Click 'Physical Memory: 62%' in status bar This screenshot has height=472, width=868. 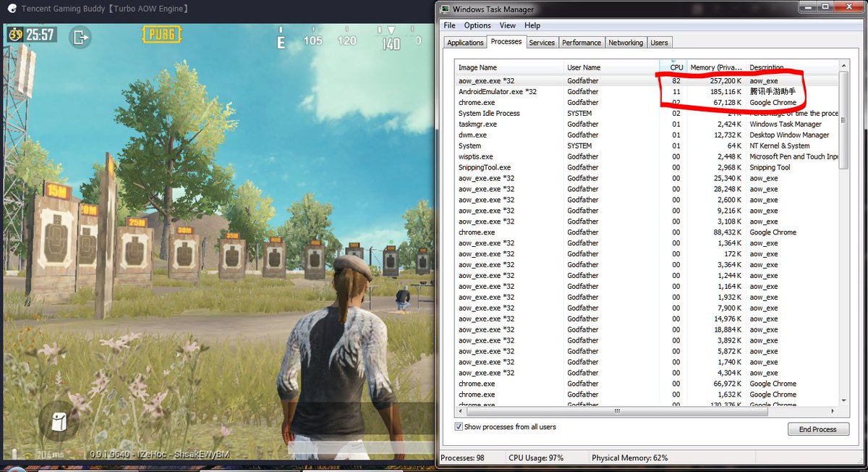pyautogui.click(x=629, y=458)
